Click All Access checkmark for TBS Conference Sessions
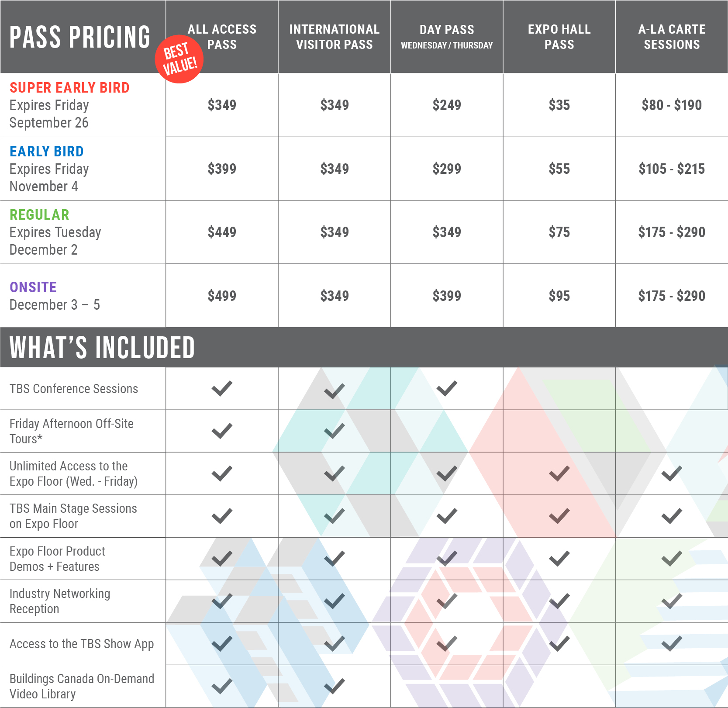 (x=222, y=388)
